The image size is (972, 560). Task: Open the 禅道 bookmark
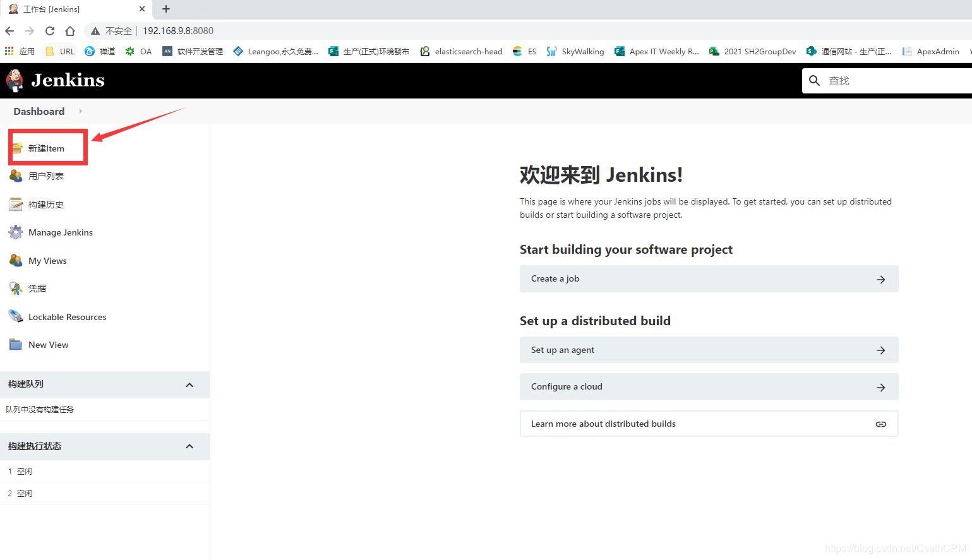[100, 51]
